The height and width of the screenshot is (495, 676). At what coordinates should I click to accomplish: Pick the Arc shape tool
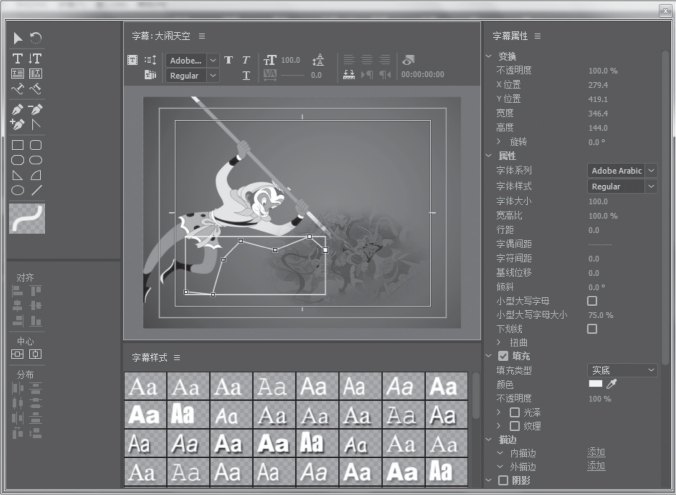click(36, 175)
